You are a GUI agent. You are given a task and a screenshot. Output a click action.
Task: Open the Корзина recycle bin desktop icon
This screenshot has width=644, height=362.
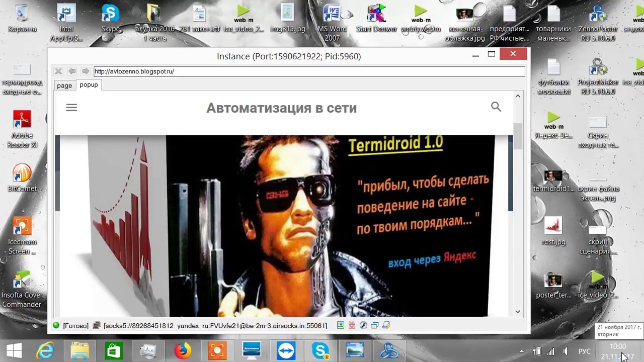pyautogui.click(x=22, y=19)
